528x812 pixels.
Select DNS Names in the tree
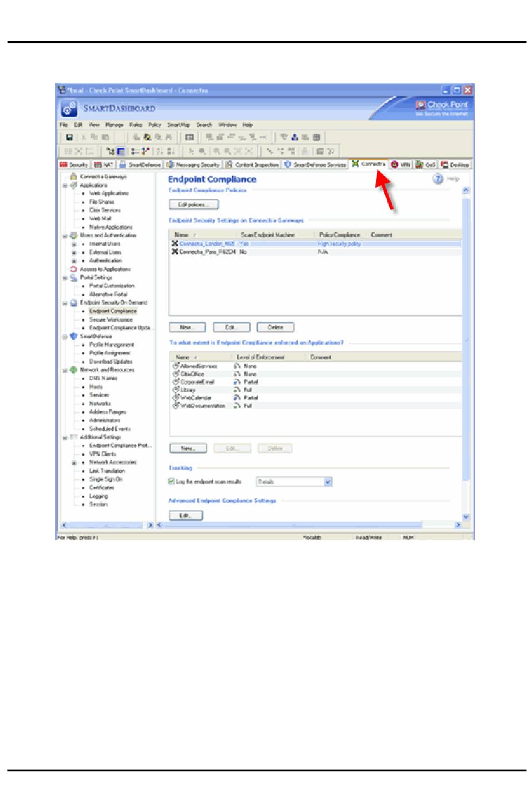click(103, 378)
